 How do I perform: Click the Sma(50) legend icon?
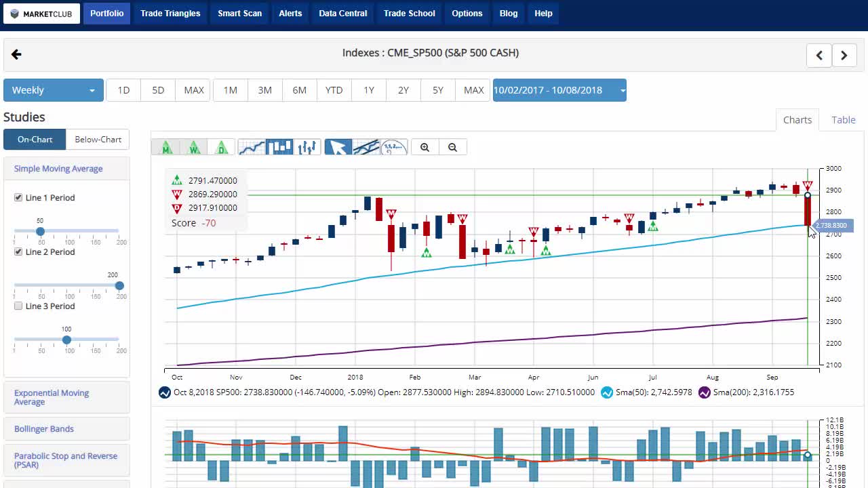click(x=607, y=392)
